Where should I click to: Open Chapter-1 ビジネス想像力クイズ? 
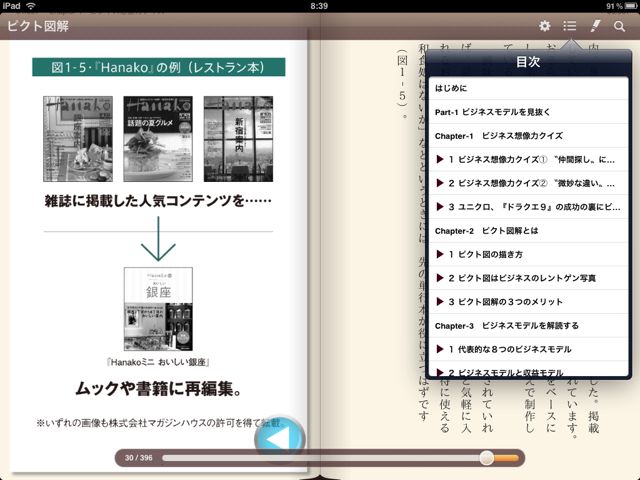pyautogui.click(x=528, y=136)
